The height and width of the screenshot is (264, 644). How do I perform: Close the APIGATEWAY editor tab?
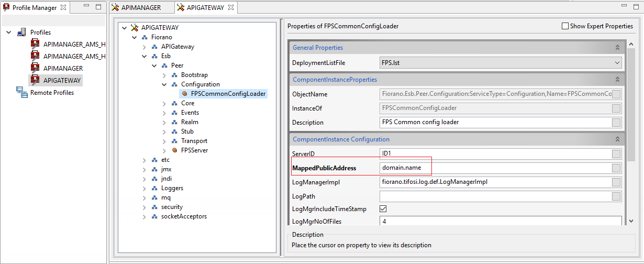pos(231,7)
